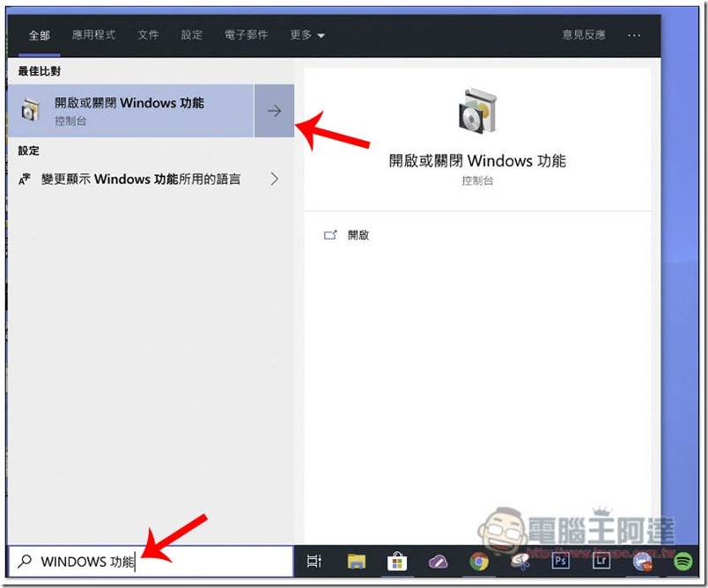This screenshot has width=708, height=588.
Task: Launch Spotify from the taskbar
Action: click(x=682, y=562)
